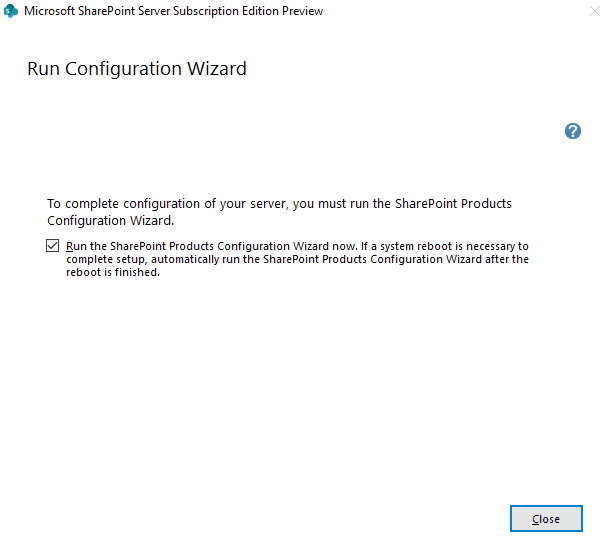Click the Run Configuration Wizard heading
The height and width of the screenshot is (559, 607).
(x=137, y=69)
